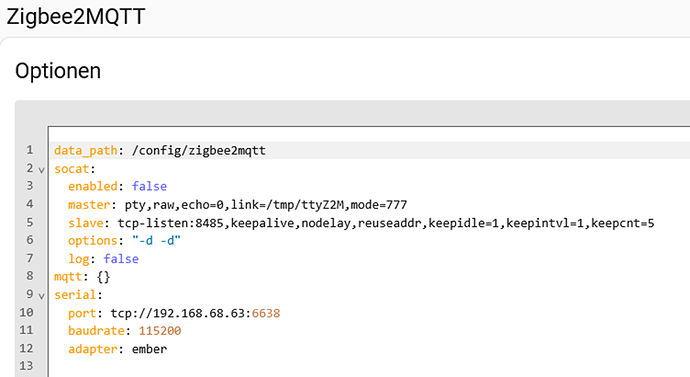Image resolution: width=690 pixels, height=377 pixels.
Task: Click the tcp://192.168.68.63 address
Action: click(178, 313)
